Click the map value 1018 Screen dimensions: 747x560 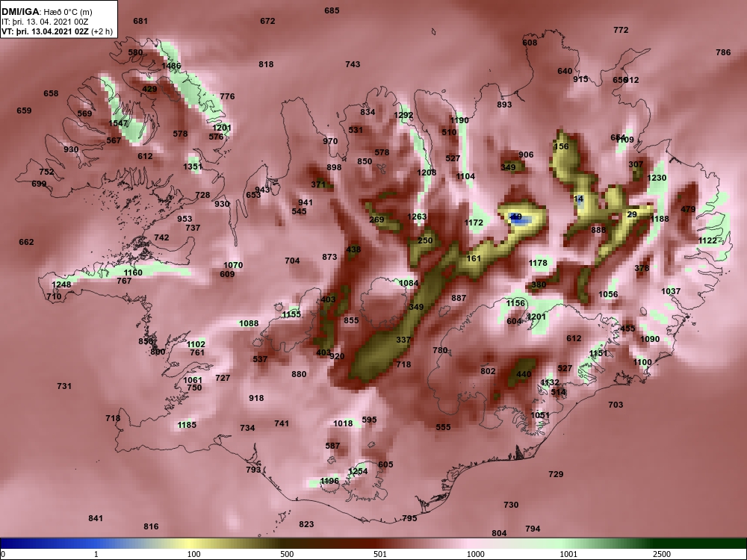coord(343,423)
